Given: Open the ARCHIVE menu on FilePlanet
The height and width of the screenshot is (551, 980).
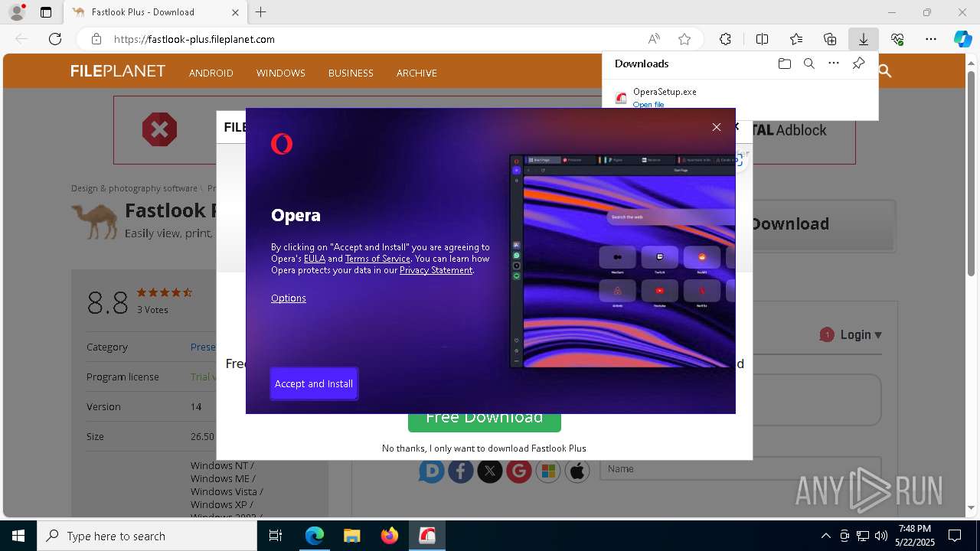Looking at the screenshot, I should (416, 73).
